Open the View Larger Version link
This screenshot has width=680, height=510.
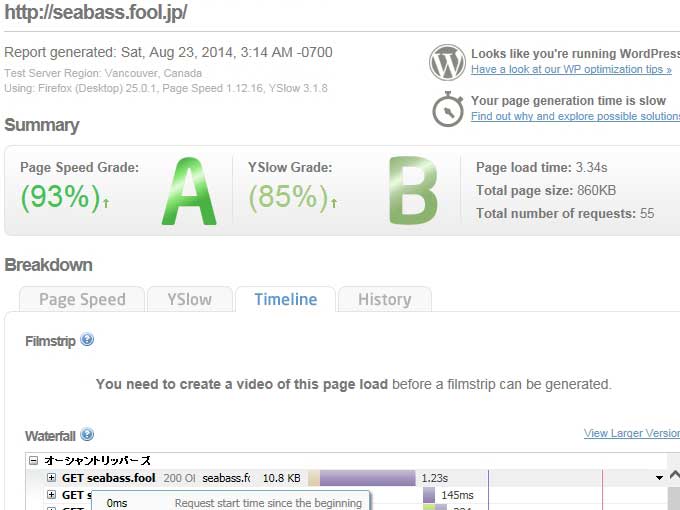click(631, 433)
